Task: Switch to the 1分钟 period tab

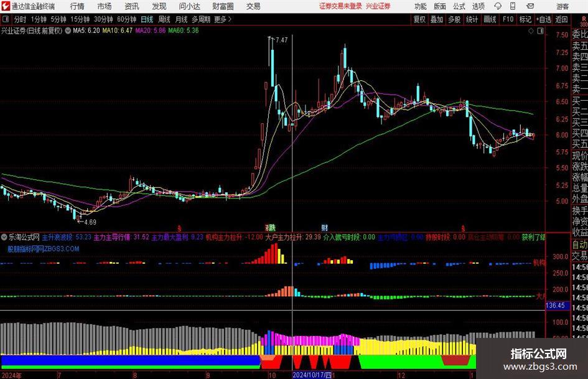Action: tap(39, 19)
